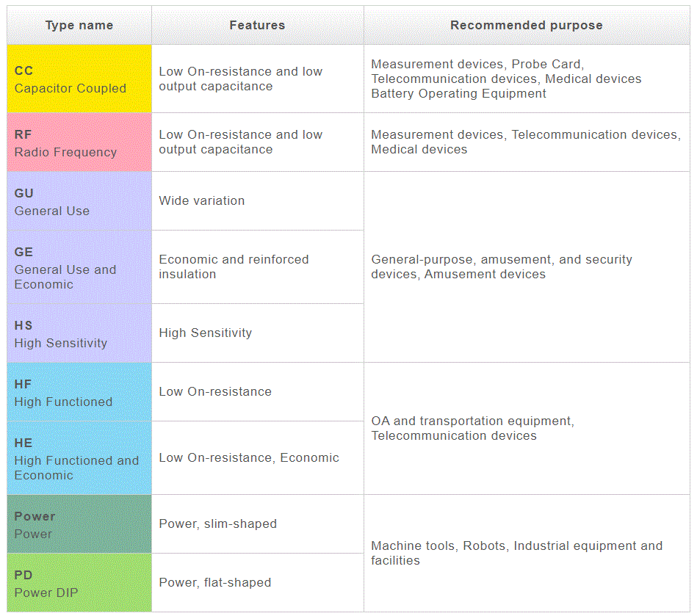This screenshot has height=616, width=697.
Task: Select the pink RF Radio Frequency cell
Action: click(x=79, y=143)
